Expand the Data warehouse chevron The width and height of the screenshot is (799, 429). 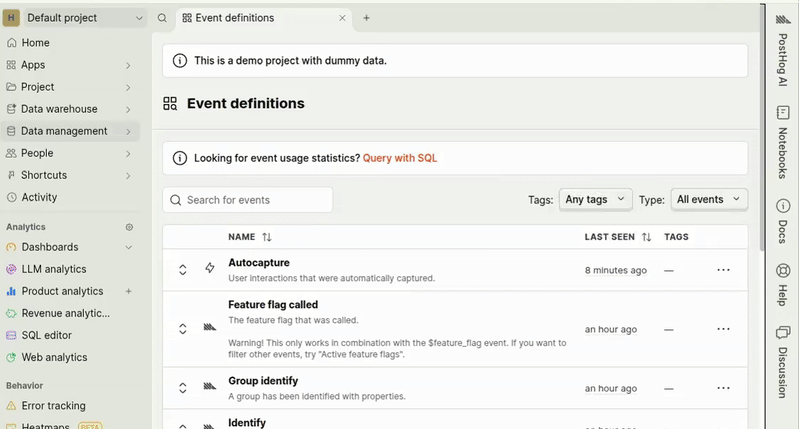tap(128, 110)
